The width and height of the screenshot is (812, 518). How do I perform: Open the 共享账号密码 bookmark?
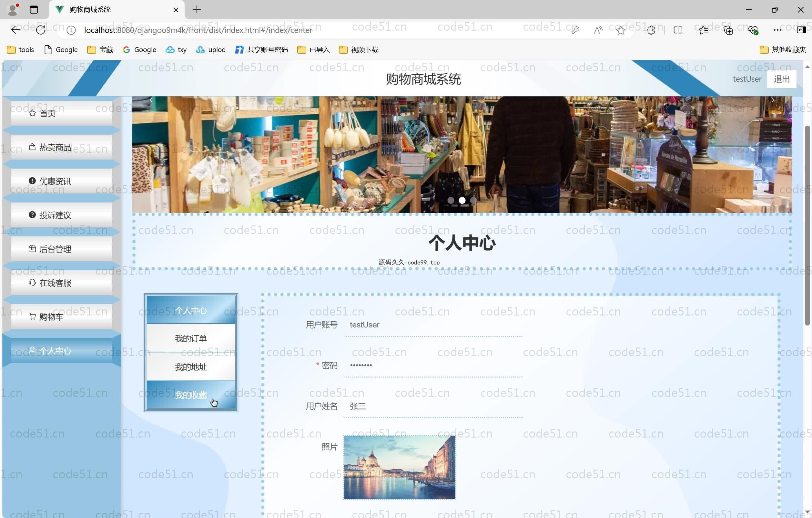(x=262, y=50)
